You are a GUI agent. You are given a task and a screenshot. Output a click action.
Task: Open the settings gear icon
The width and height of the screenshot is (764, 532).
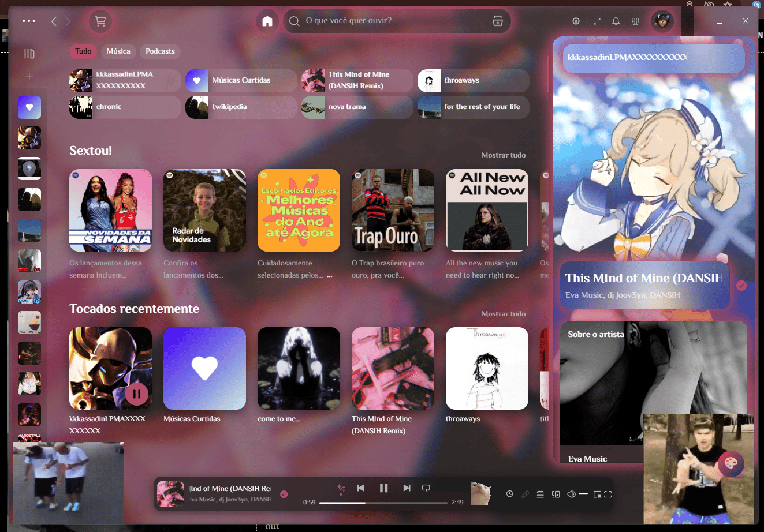coord(576,21)
